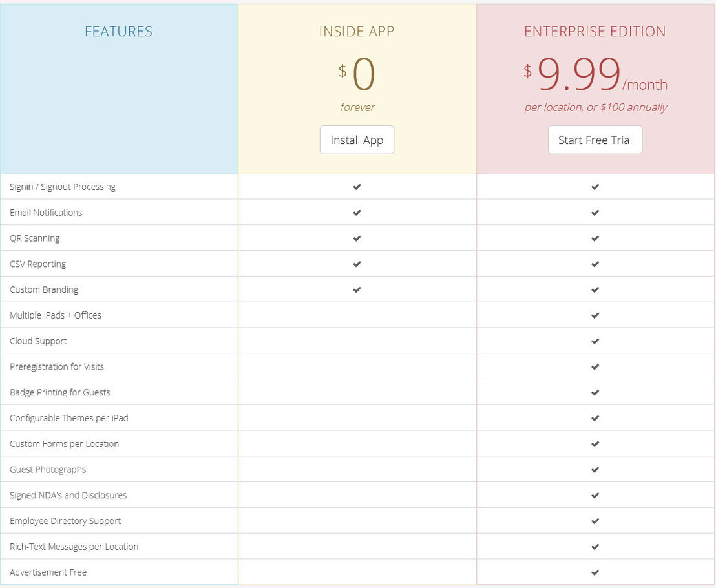Select 'Configurable Themes per iPad' feature label
Image resolution: width=716 pixels, height=588 pixels.
pyautogui.click(x=69, y=418)
